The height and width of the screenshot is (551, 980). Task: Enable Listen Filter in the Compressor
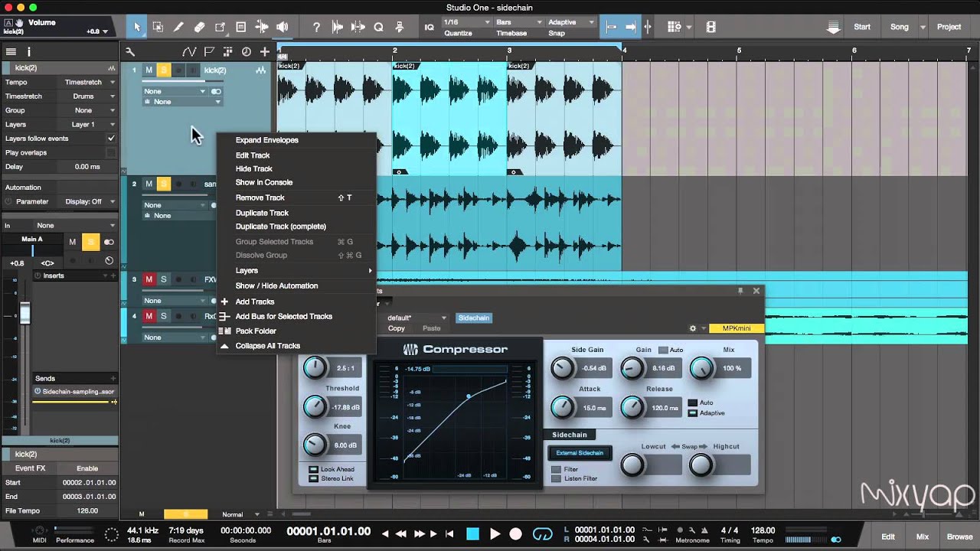click(556, 478)
